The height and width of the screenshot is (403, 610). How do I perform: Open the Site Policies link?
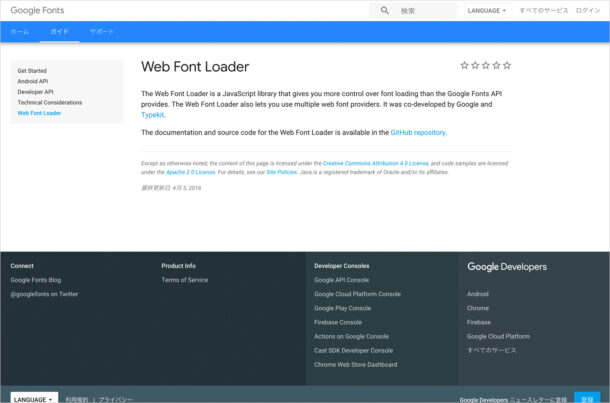point(282,172)
